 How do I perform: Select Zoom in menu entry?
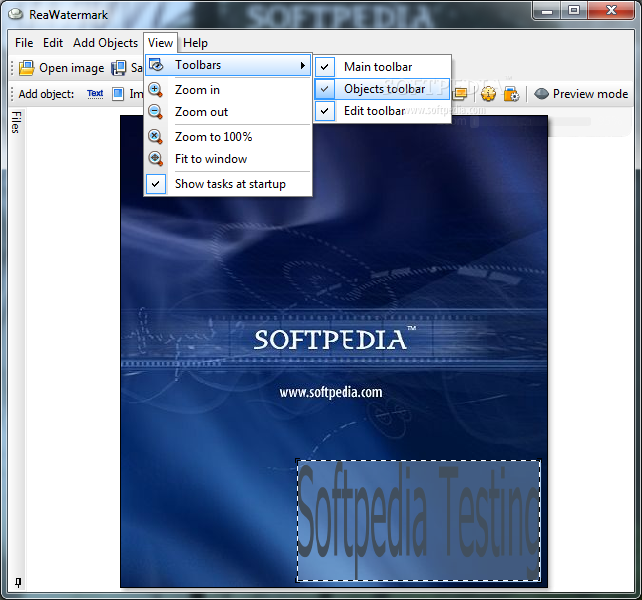coord(228,90)
